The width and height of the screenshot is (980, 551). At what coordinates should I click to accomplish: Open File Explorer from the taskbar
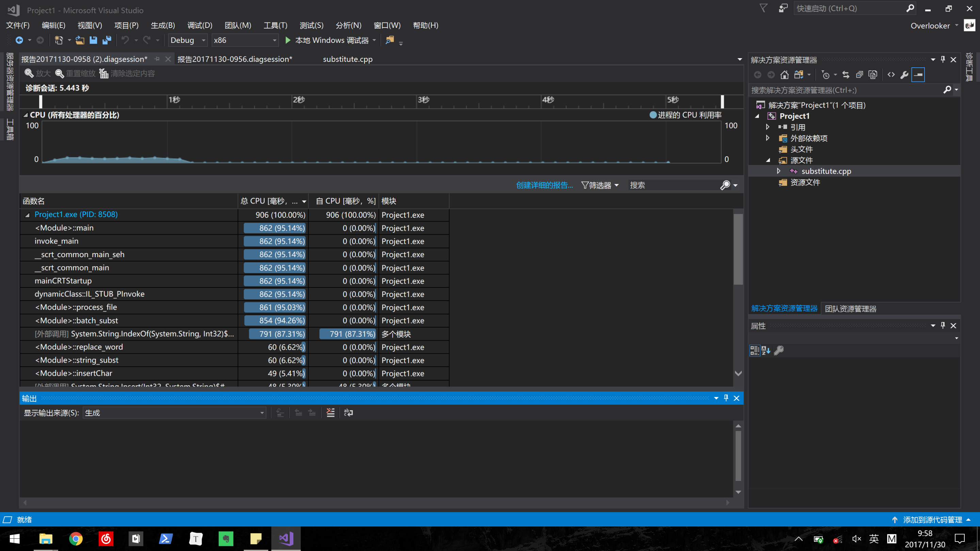[46, 539]
